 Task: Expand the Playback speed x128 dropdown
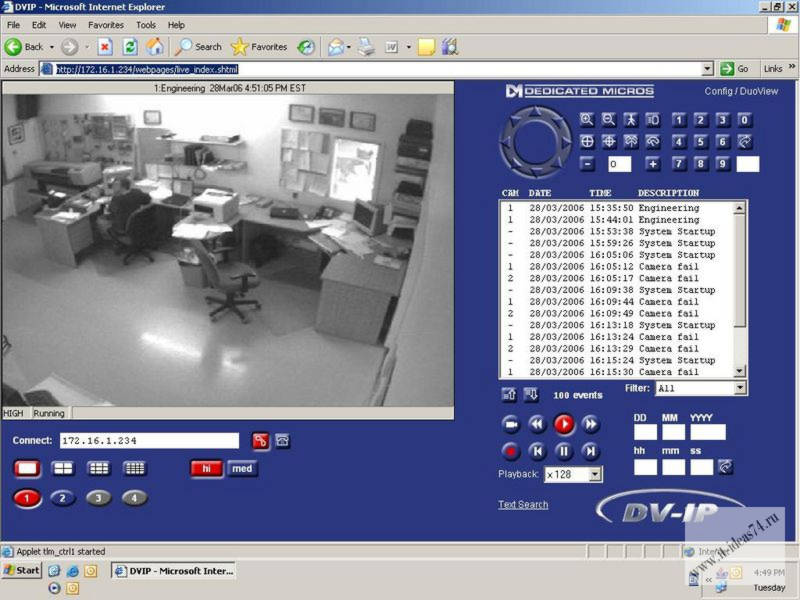595,474
